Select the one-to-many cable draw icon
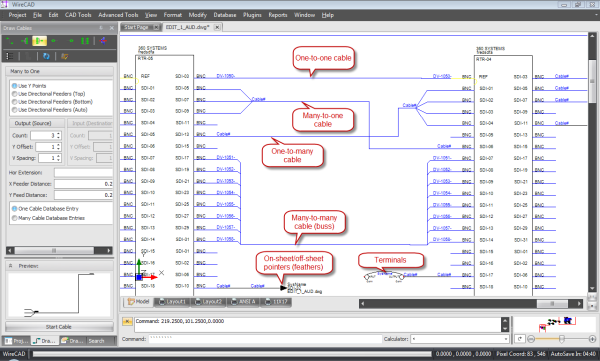 point(24,41)
